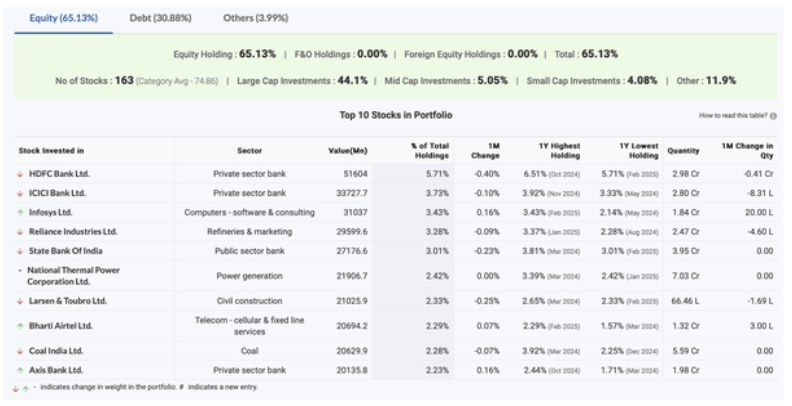Click the green up arrow beside Infosys Ltd.
792x406 pixels.
20,212
